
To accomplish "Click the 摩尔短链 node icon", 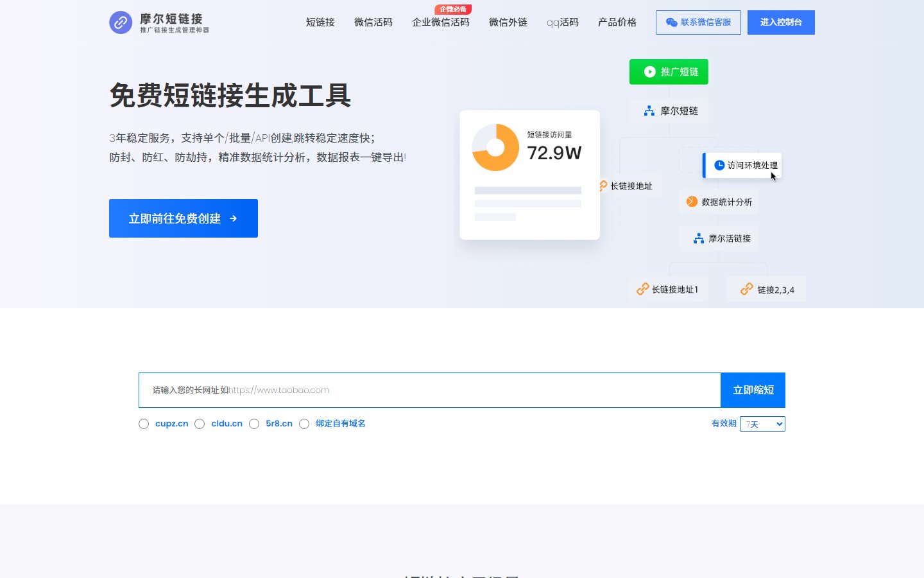I will 649,111.
